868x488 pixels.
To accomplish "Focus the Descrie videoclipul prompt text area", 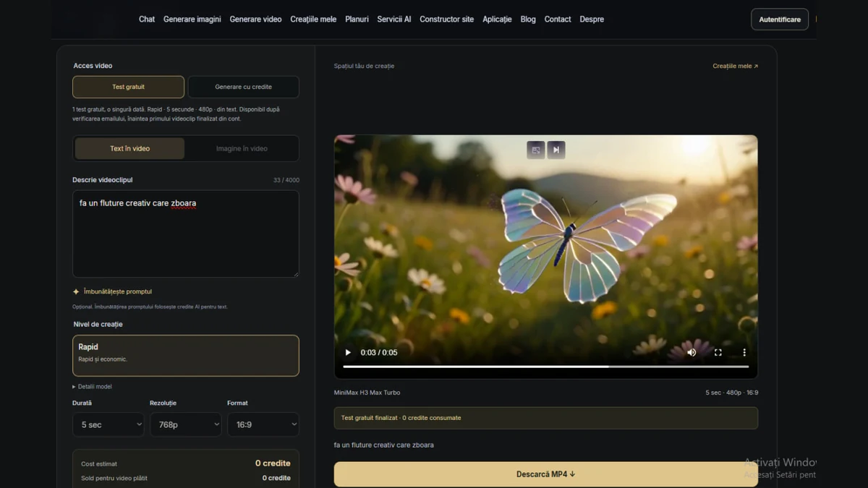I will click(186, 234).
